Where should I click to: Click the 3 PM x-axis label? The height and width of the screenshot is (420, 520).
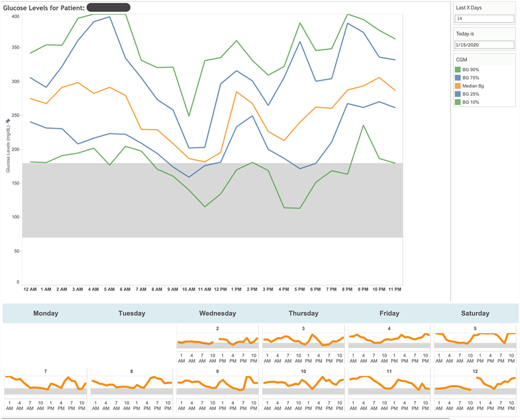268,289
